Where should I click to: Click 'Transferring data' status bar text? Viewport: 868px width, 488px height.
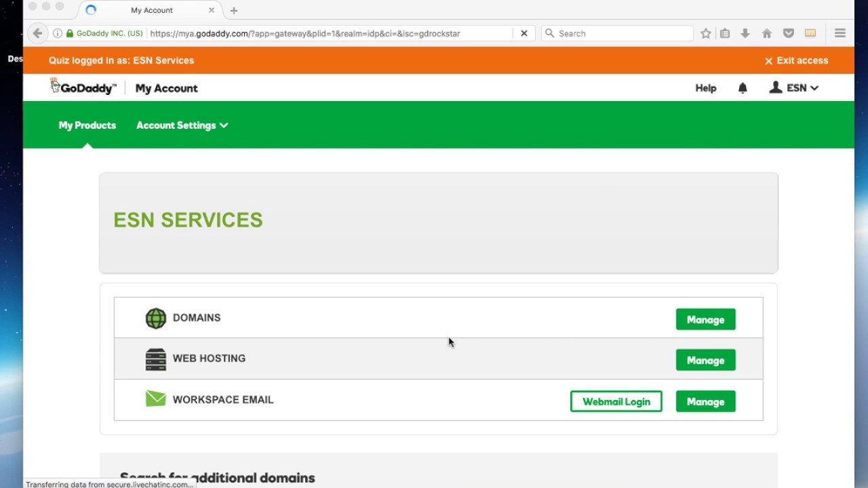pyautogui.click(x=109, y=484)
